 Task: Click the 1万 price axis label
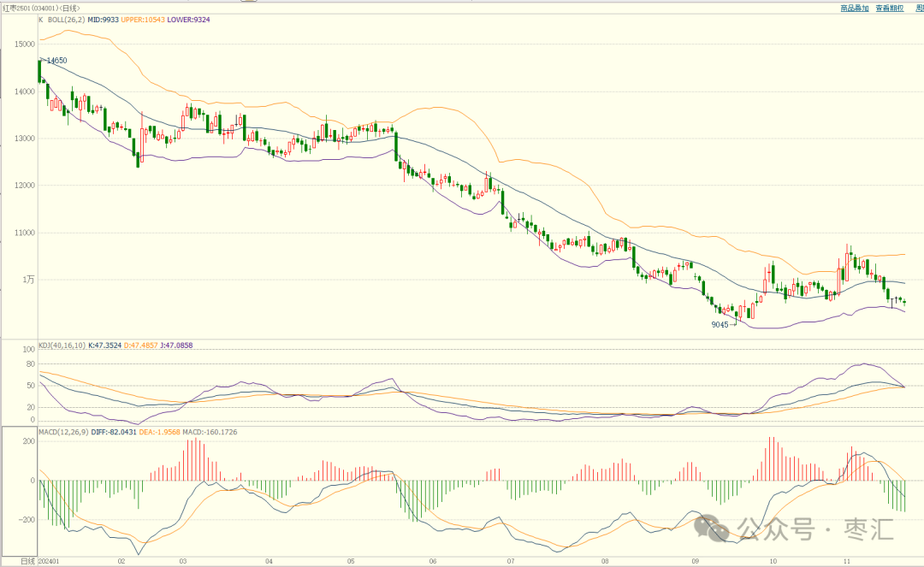click(29, 280)
